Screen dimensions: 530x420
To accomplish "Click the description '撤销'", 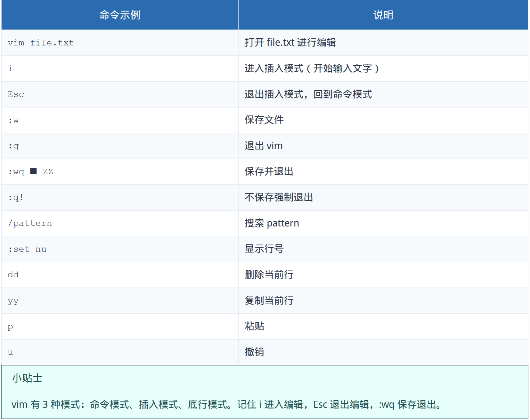I will click(254, 352).
